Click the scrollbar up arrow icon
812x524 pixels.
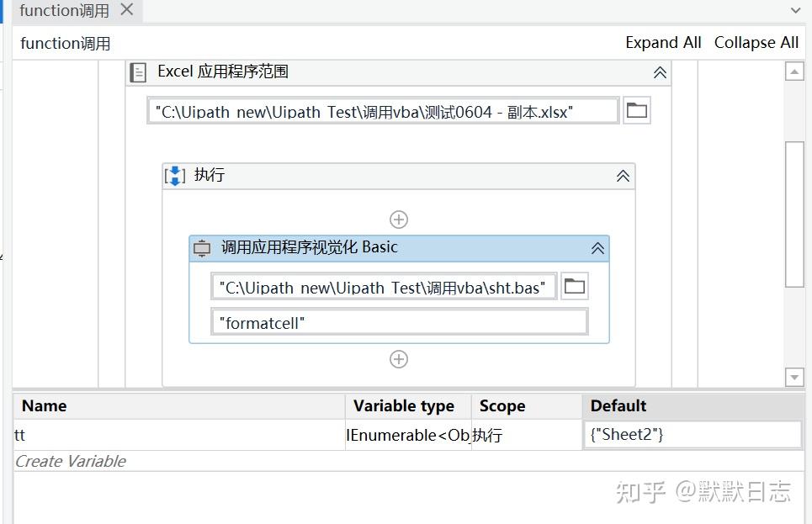click(x=793, y=71)
